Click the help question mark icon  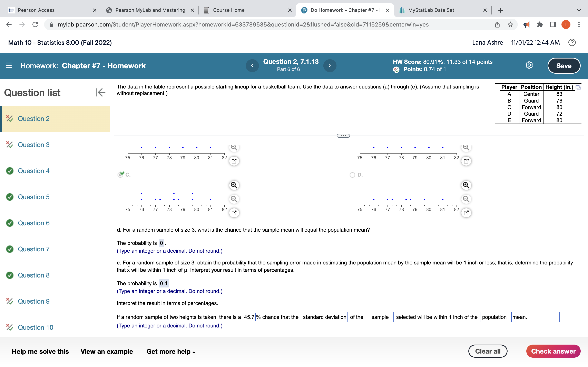coord(572,42)
